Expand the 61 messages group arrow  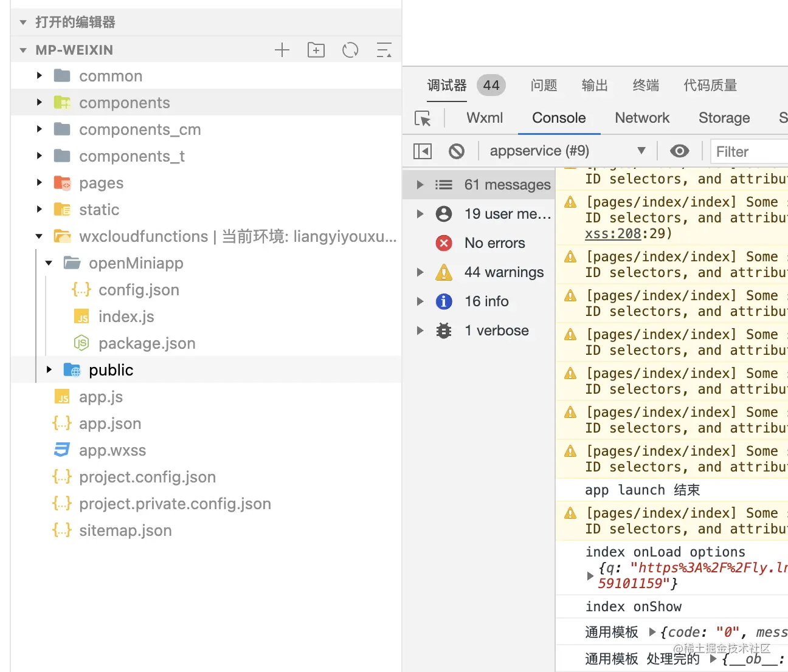click(420, 185)
